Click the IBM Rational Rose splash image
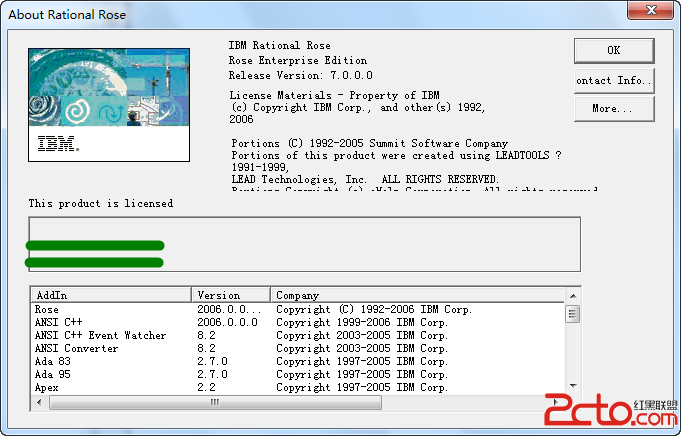 coord(109,105)
